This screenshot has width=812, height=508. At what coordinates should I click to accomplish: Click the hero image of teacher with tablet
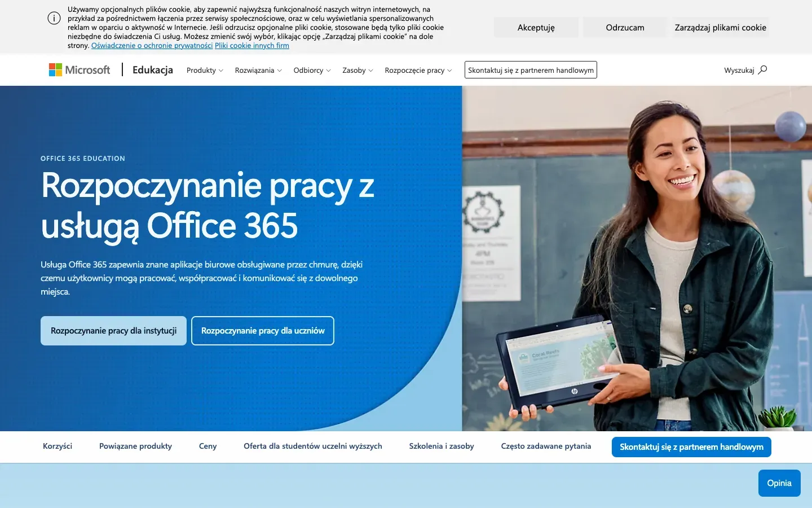tap(637, 259)
